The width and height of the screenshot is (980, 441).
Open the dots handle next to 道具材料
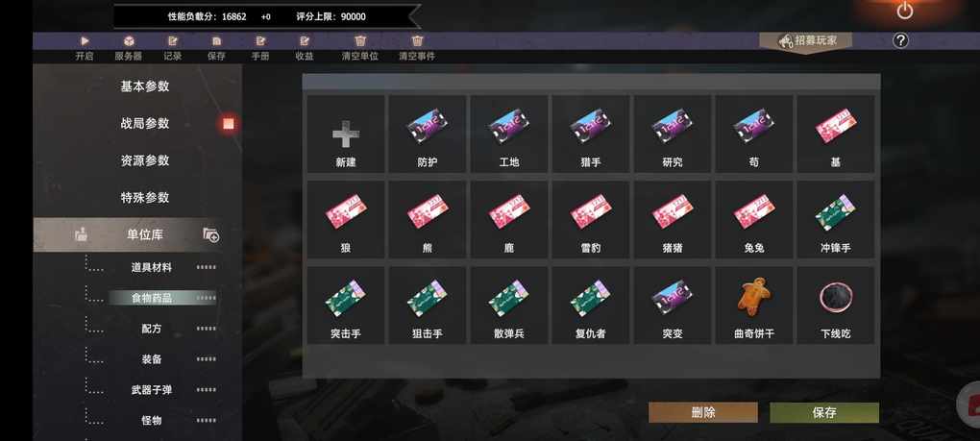point(207,267)
